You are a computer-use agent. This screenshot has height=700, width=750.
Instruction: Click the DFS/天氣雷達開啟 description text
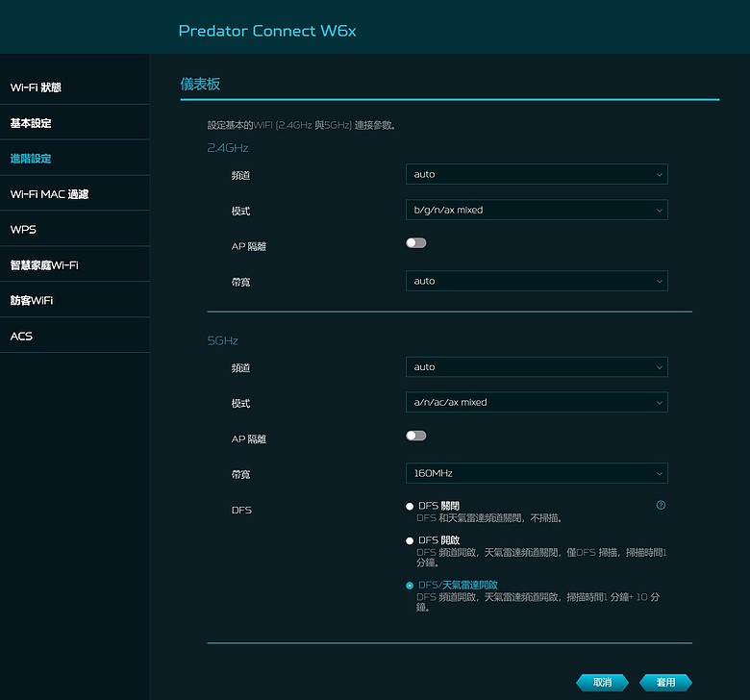(x=538, y=602)
